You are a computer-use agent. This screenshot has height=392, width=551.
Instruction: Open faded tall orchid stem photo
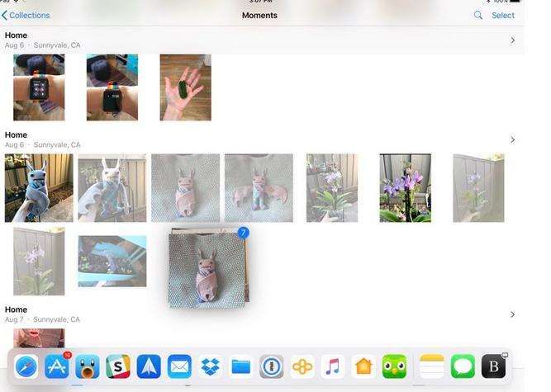(x=39, y=261)
